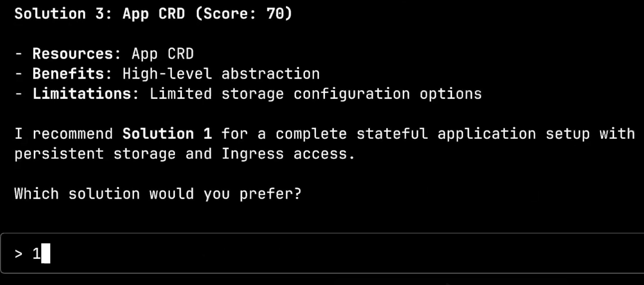The image size is (644, 285).
Task: Click the dash bullet before Resources
Action: pos(18,54)
